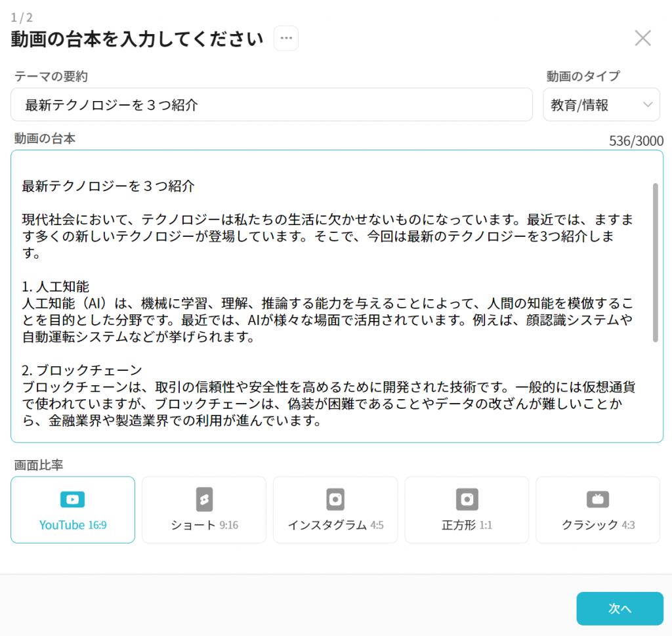The height and width of the screenshot is (636, 672).
Task: Click the テーマの要約 input field
Action: (x=272, y=105)
